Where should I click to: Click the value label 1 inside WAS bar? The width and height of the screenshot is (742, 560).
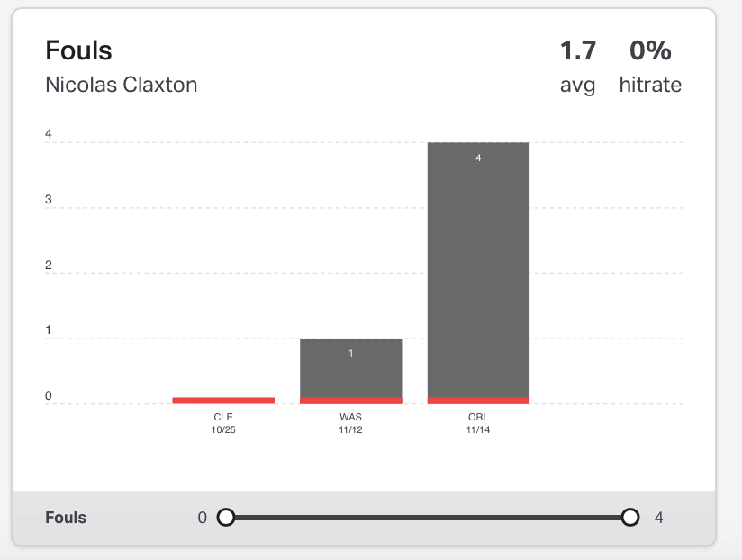coord(350,353)
